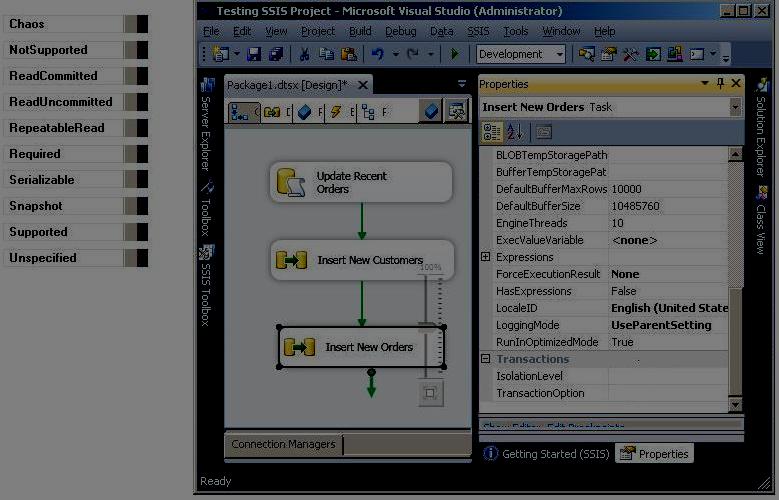Open the Control Flow designer tab icon

point(239,112)
